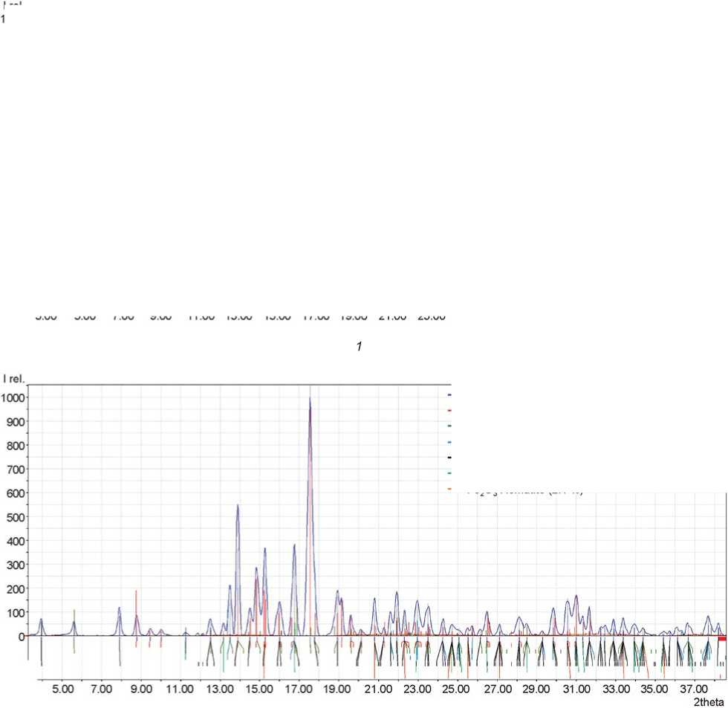Click the "13.00" x-axis label

pyautogui.click(x=220, y=689)
